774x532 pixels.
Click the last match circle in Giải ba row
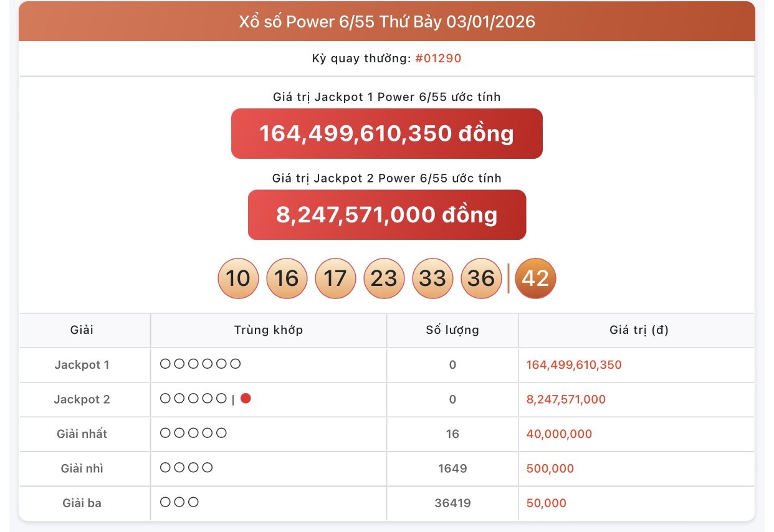(x=193, y=503)
